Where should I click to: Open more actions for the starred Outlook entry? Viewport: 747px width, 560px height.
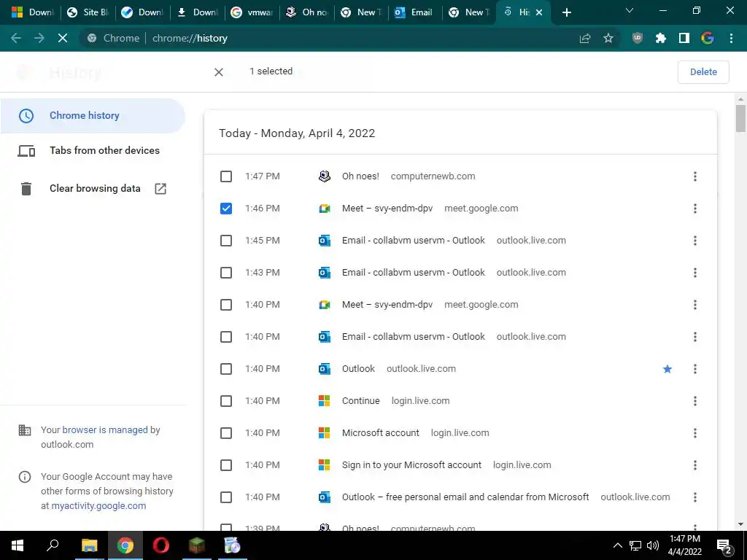tap(695, 369)
